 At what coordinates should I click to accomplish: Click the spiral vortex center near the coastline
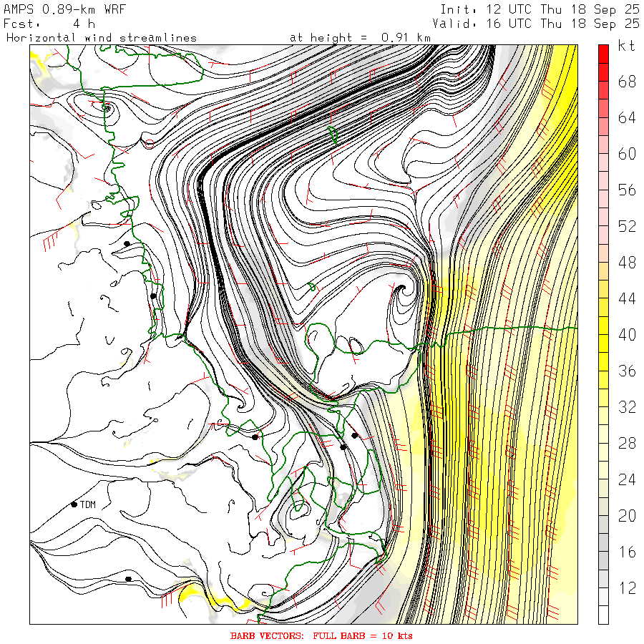pos(402,289)
